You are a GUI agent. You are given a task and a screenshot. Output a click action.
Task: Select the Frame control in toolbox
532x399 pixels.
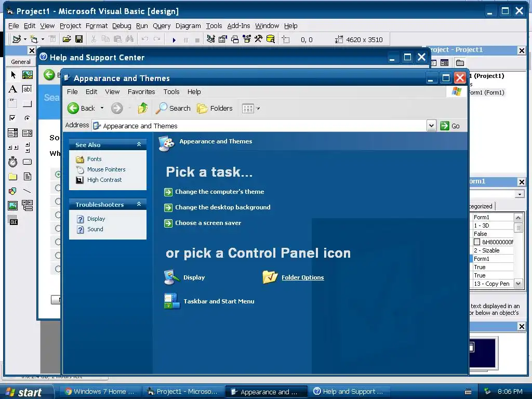[x=13, y=103]
